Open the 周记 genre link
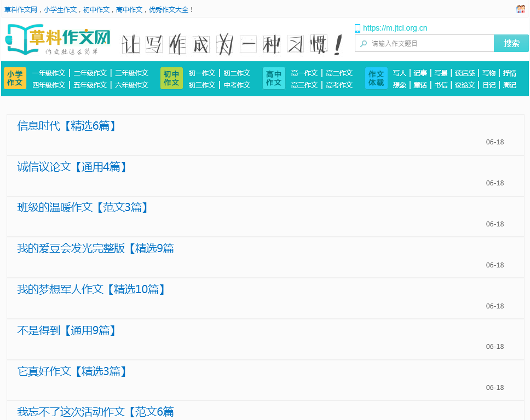Viewport: 530px width, 420px height. click(510, 85)
